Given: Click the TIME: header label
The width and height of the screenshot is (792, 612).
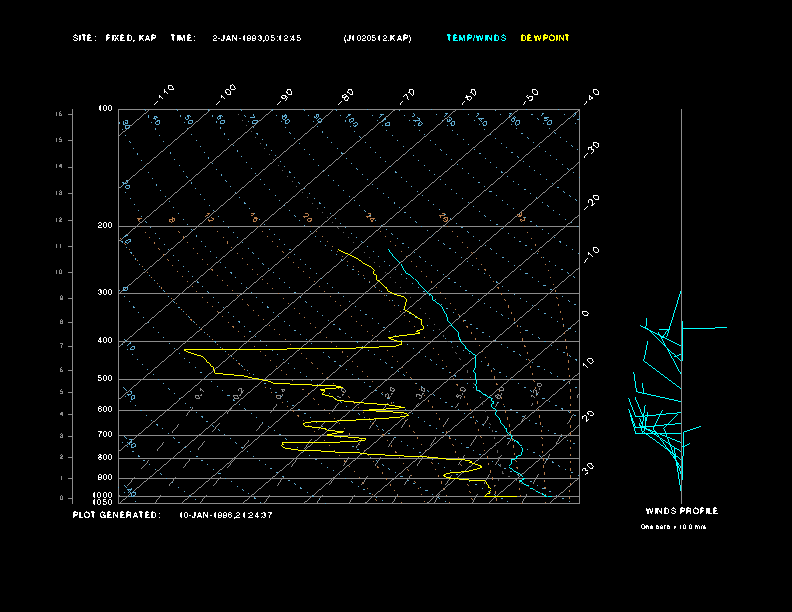Looking at the screenshot, I should (x=183, y=38).
